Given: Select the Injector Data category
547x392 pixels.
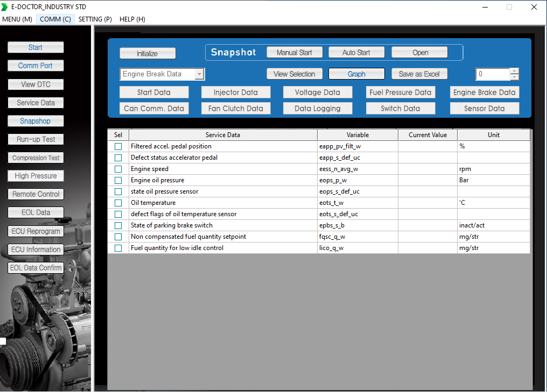Looking at the screenshot, I should tap(236, 92).
